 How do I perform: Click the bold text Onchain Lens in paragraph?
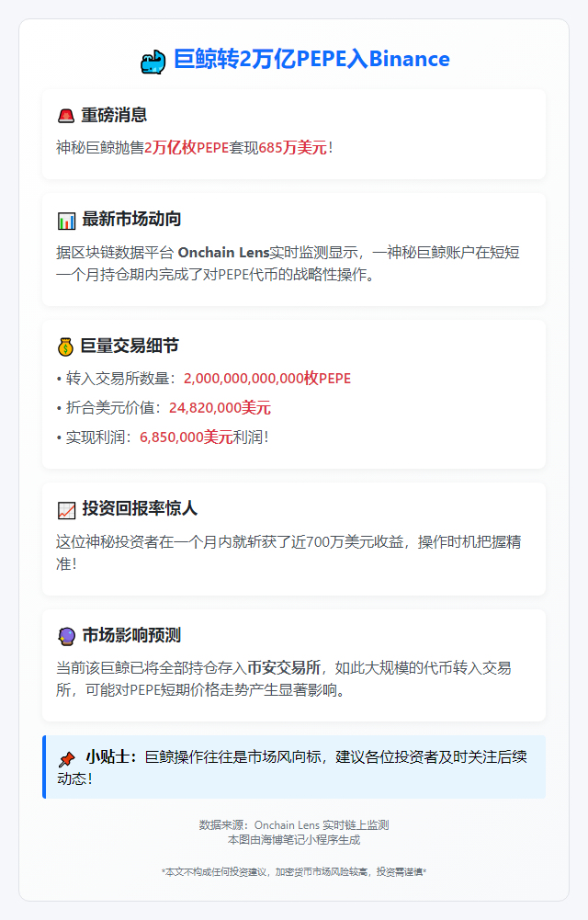point(223,253)
